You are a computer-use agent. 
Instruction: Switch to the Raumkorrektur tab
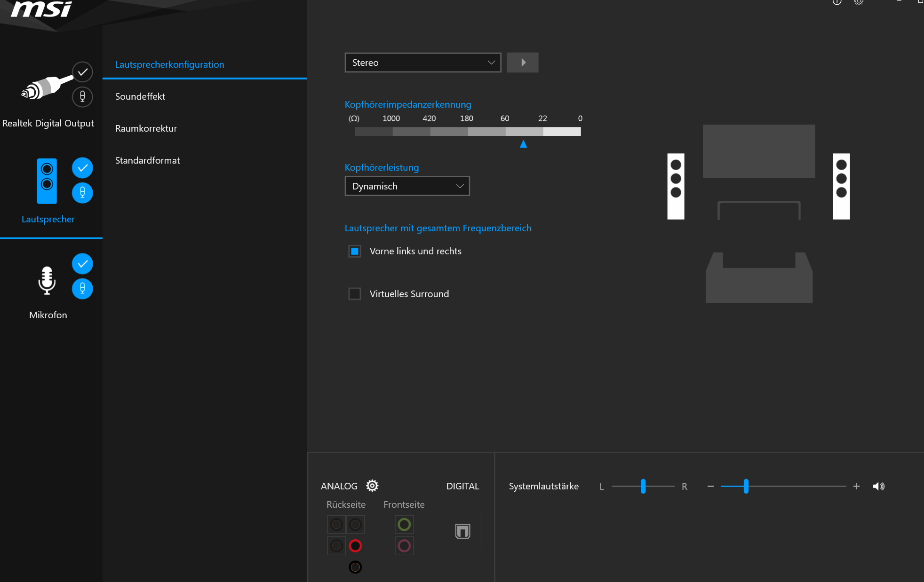coord(146,128)
